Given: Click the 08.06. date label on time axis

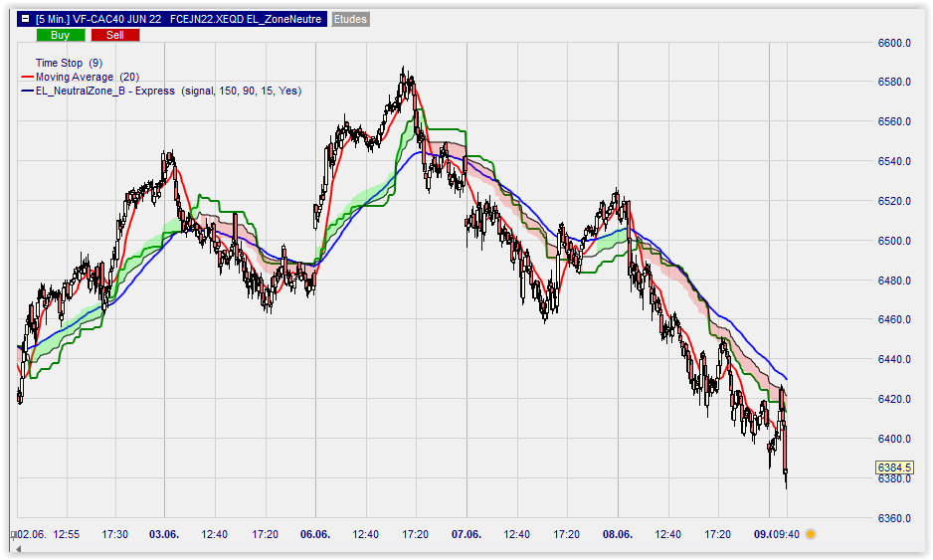Looking at the screenshot, I should (618, 534).
